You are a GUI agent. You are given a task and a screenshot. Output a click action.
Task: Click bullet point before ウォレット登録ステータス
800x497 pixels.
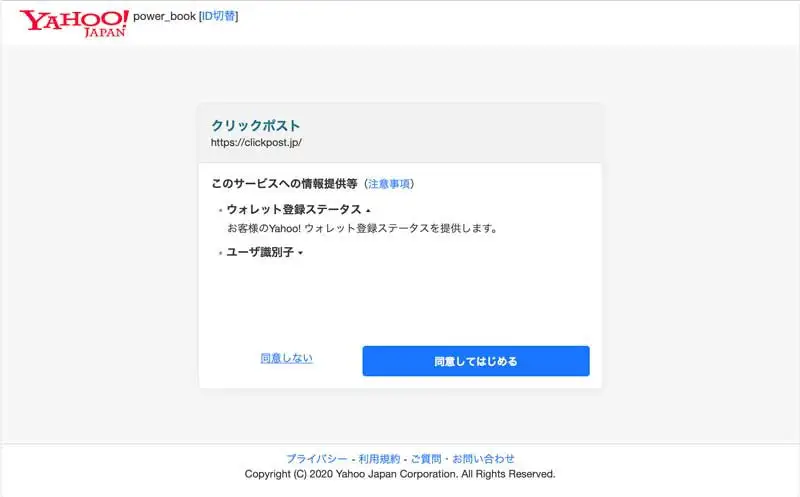(x=220, y=211)
